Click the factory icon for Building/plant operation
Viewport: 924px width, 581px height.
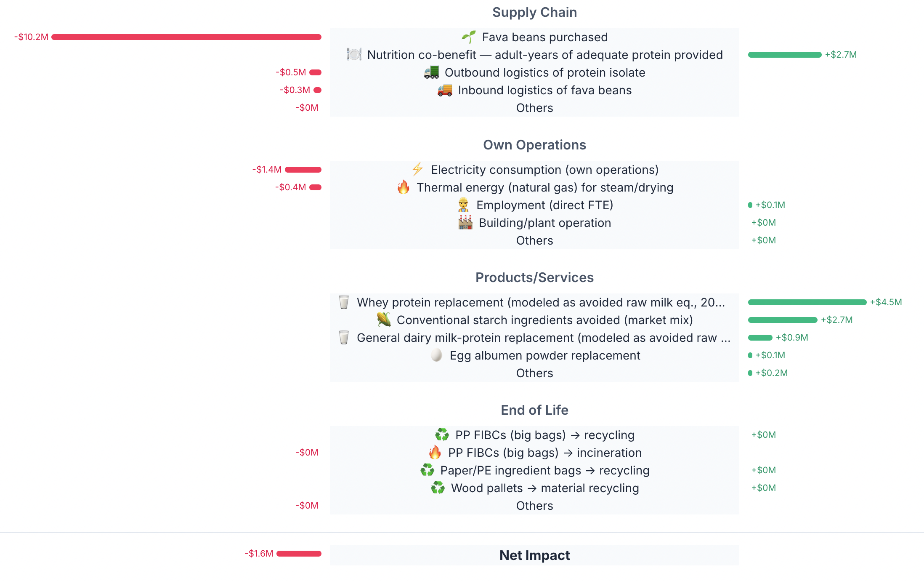pos(465,223)
